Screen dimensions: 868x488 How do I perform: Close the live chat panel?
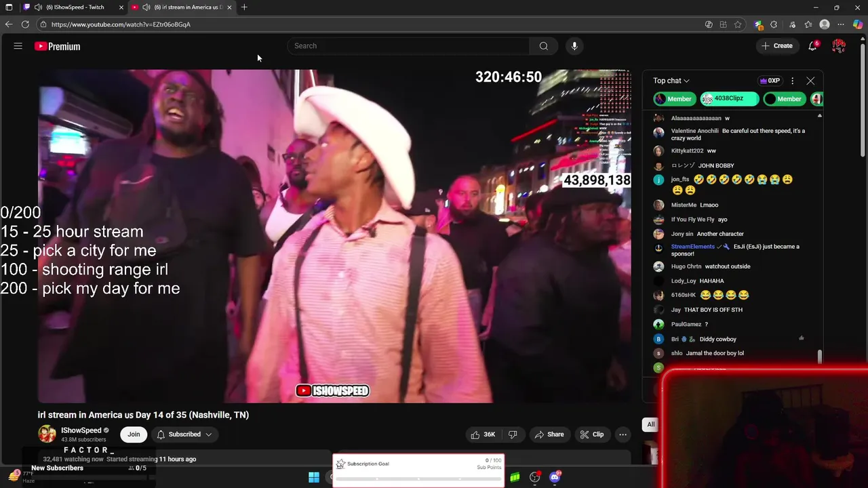pyautogui.click(x=810, y=81)
